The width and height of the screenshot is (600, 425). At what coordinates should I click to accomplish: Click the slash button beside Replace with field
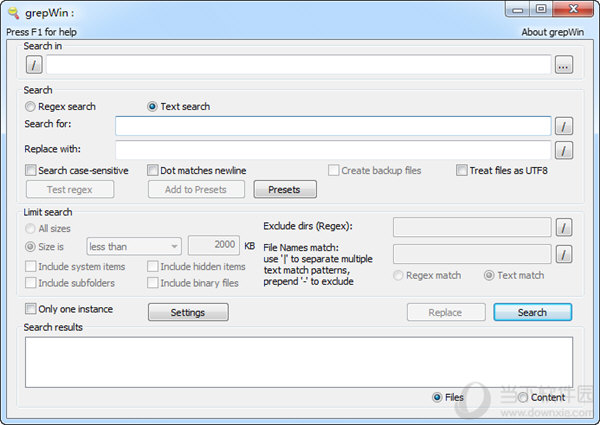click(564, 150)
